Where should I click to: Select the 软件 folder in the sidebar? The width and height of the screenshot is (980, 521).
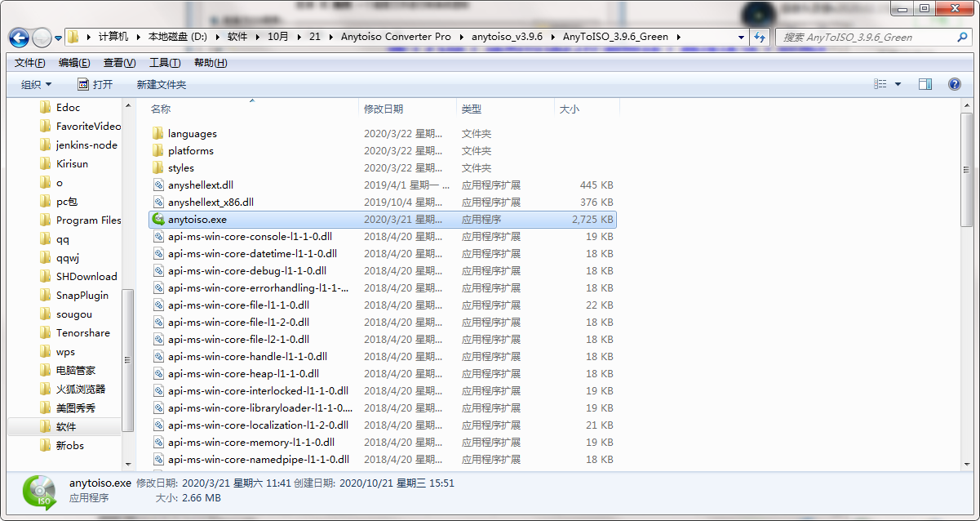[x=64, y=427]
